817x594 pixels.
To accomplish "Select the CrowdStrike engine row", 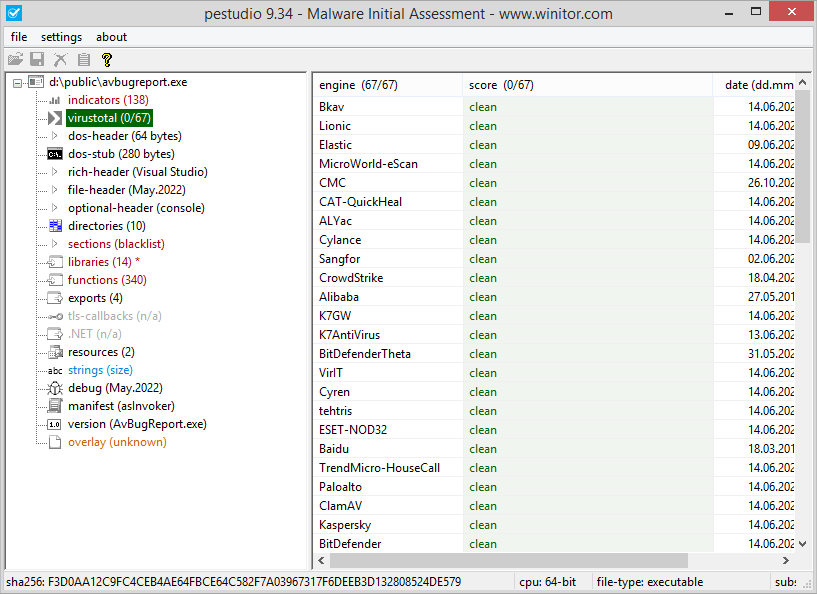I will pos(554,278).
